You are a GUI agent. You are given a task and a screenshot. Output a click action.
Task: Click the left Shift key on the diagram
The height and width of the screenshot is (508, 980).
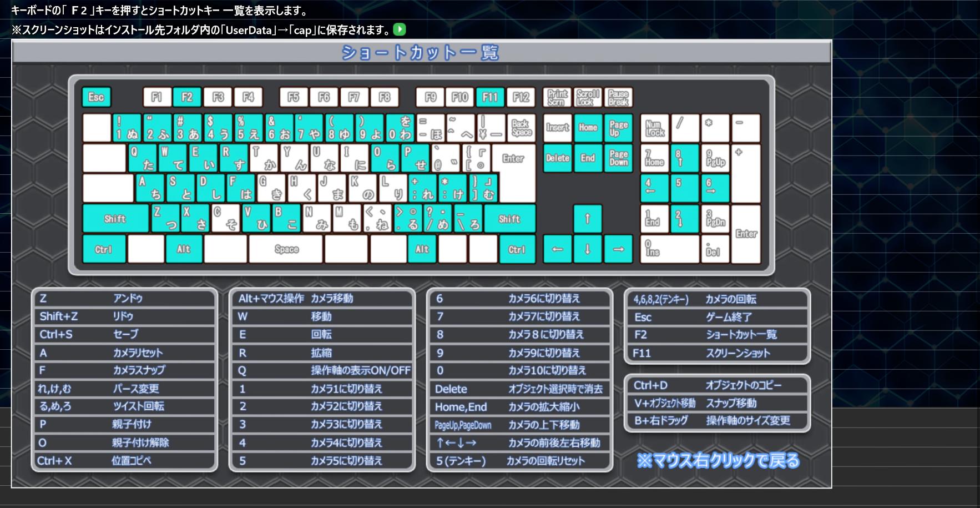[x=115, y=219]
